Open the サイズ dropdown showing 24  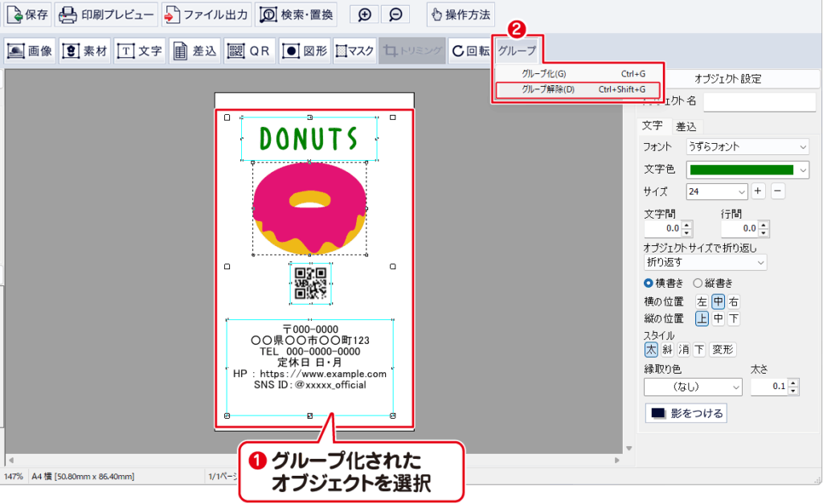point(717,191)
